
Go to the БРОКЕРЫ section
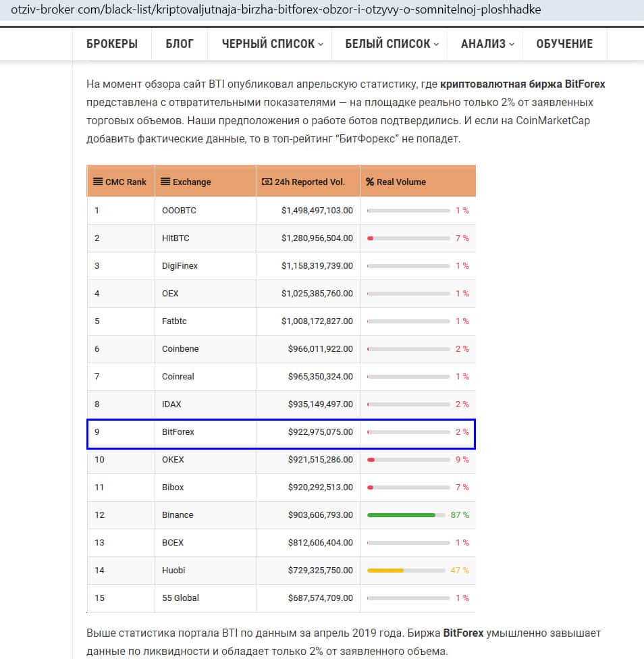112,44
